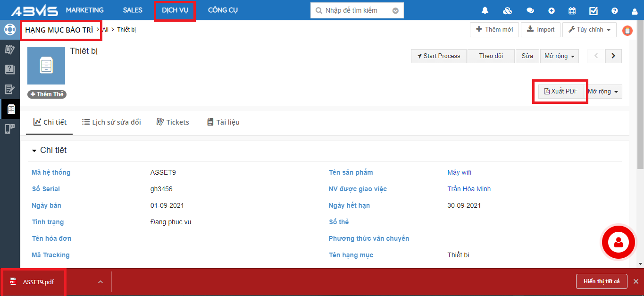The width and height of the screenshot is (644, 296).
Task: Click the checkbox tasks icon in header
Action: pyautogui.click(x=594, y=10)
